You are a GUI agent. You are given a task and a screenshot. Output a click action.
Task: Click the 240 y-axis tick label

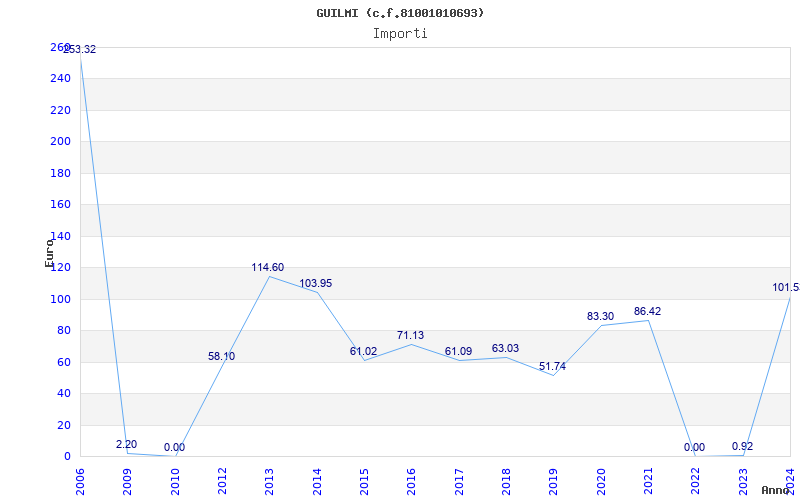pyautogui.click(x=60, y=79)
